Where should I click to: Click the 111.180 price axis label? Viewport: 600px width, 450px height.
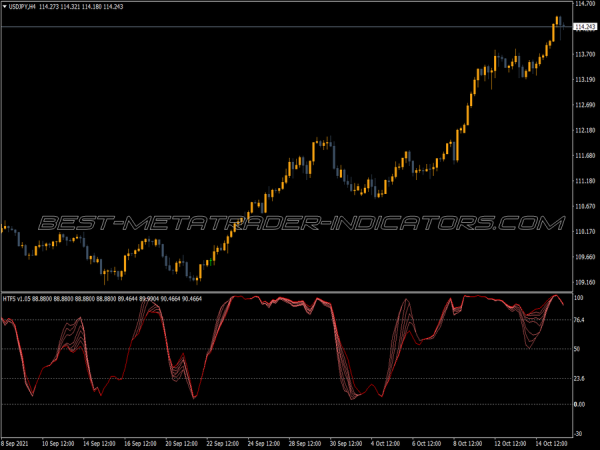(585, 181)
